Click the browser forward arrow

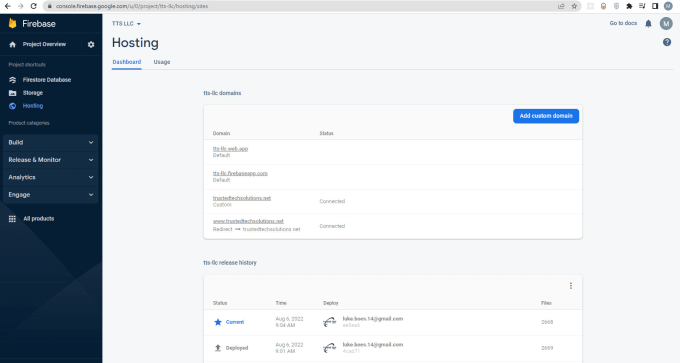(x=20, y=6)
